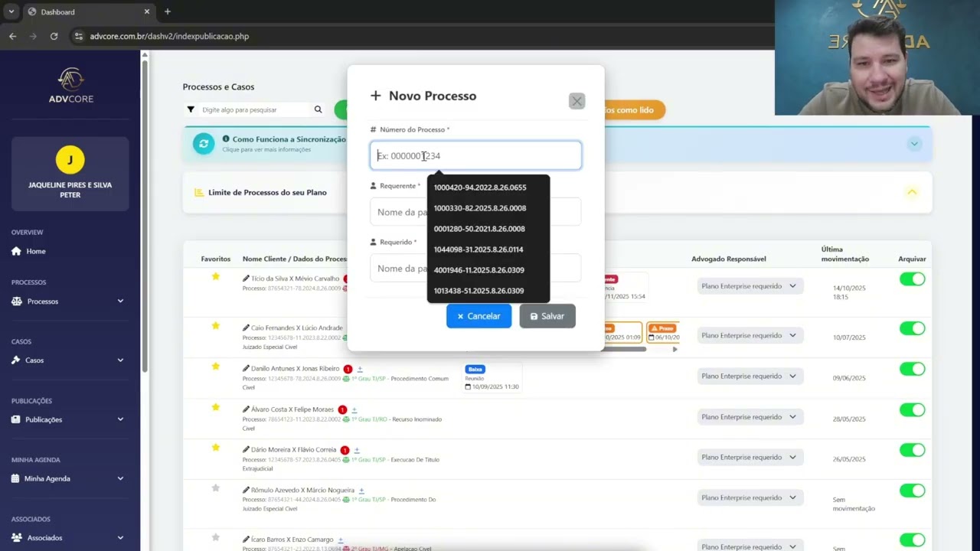Close the Novo Processo dialog with X

577,101
